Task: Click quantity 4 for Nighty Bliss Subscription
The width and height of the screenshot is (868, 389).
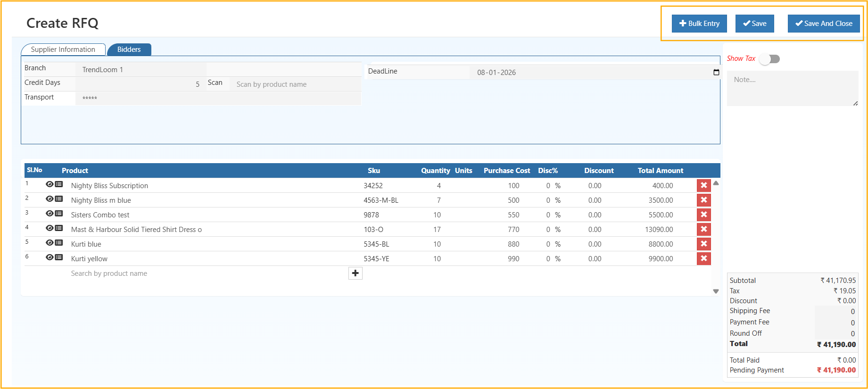Action: click(439, 186)
